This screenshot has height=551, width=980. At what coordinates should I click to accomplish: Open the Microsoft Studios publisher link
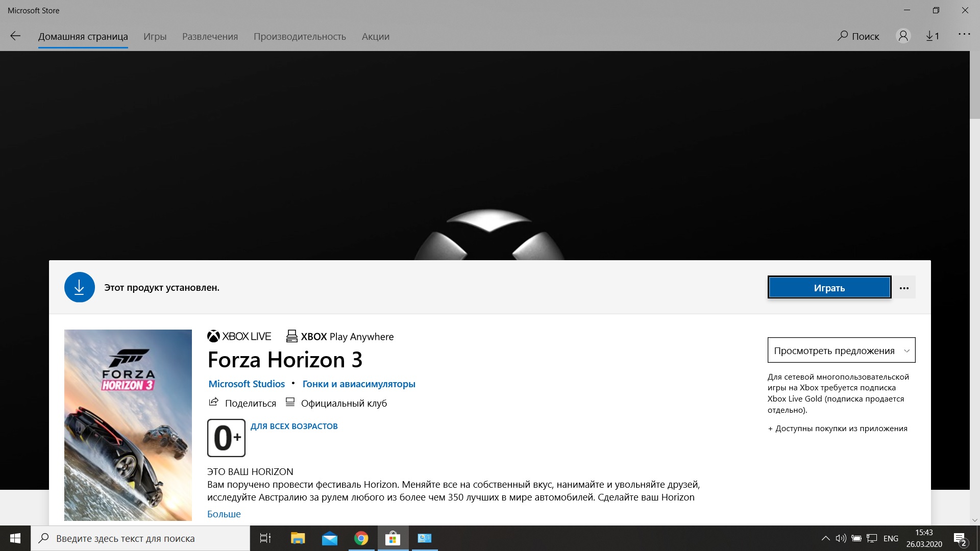click(247, 384)
